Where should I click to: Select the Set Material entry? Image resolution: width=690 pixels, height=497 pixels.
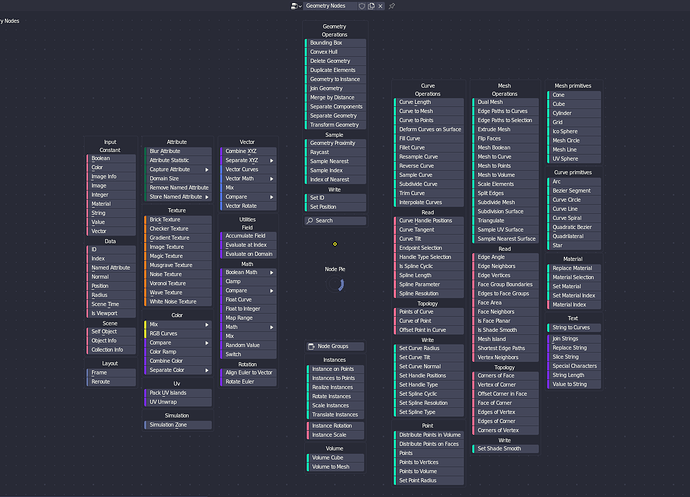coord(574,287)
